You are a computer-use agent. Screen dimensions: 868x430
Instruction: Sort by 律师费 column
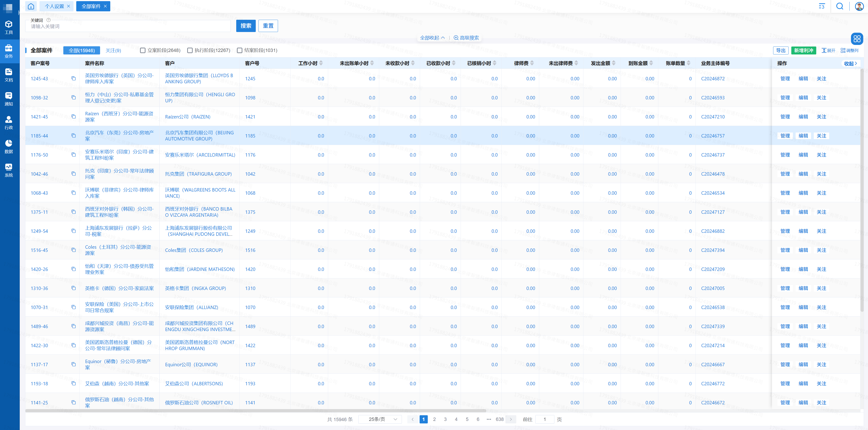point(532,63)
